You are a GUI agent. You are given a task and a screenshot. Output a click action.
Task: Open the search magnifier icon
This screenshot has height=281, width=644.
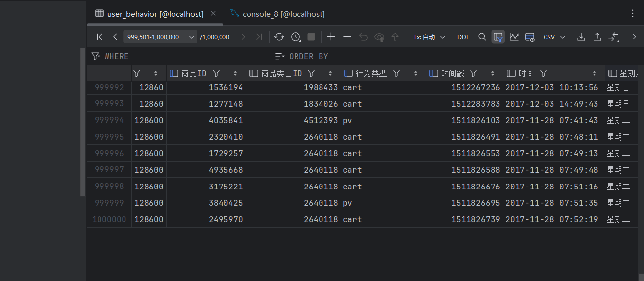pos(482,37)
